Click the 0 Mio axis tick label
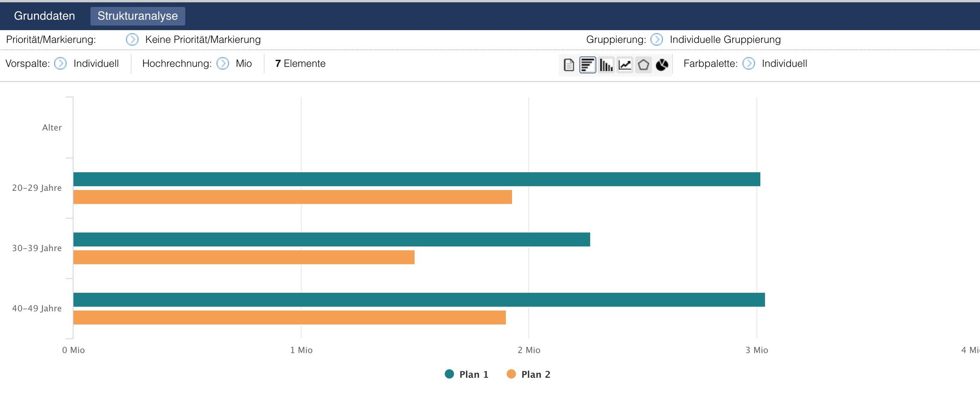This screenshot has height=394, width=980. click(73, 350)
